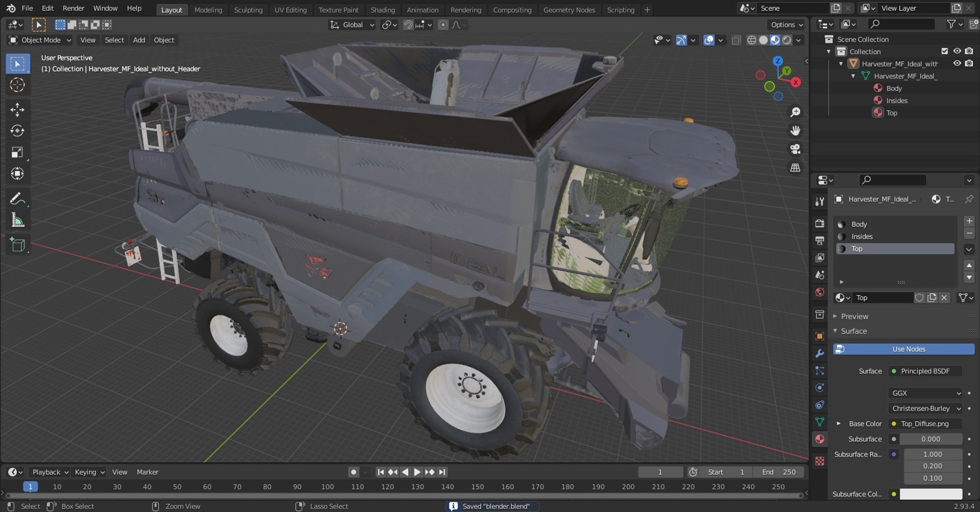
Task: Switch to Rendered viewport shading
Action: (787, 40)
